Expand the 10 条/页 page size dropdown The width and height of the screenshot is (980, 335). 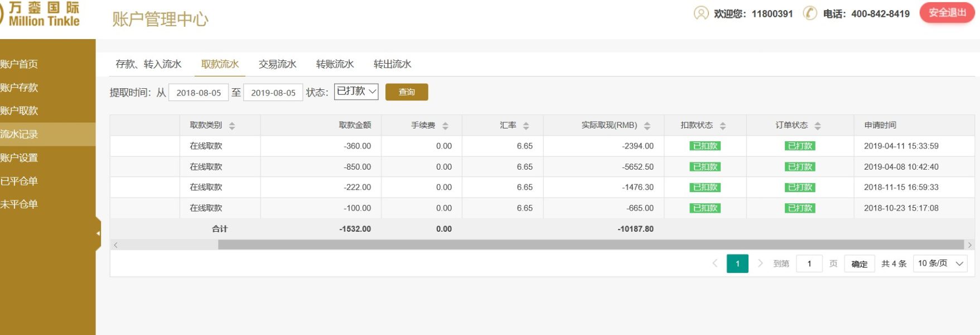940,264
